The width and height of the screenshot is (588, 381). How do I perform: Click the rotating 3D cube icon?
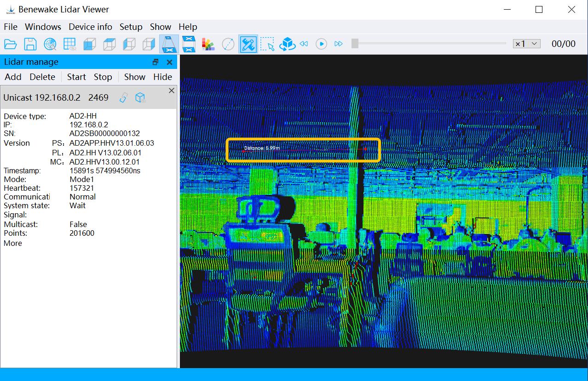(288, 44)
